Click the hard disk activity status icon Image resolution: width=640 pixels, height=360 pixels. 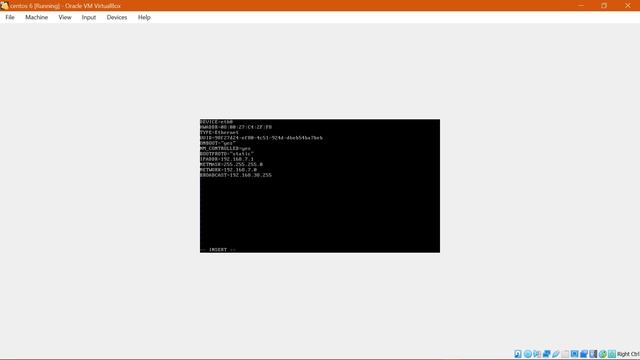click(x=518, y=354)
